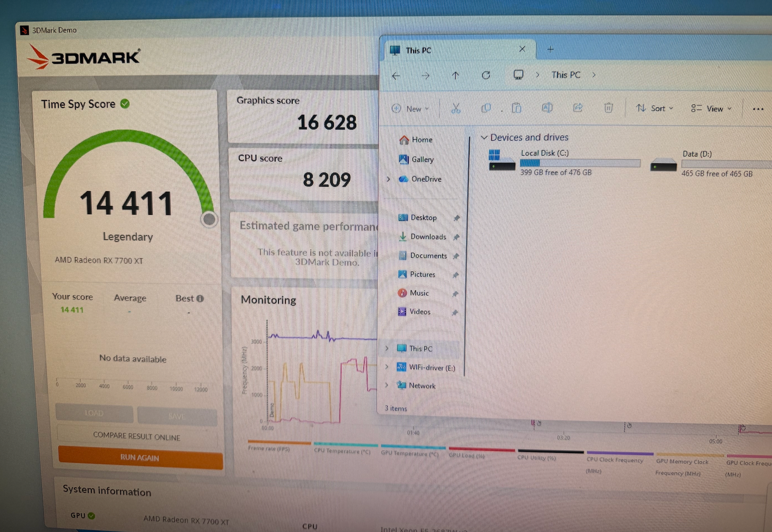The image size is (772, 532).
Task: Click RUN AGAIN in 3DMark
Action: pos(140,458)
